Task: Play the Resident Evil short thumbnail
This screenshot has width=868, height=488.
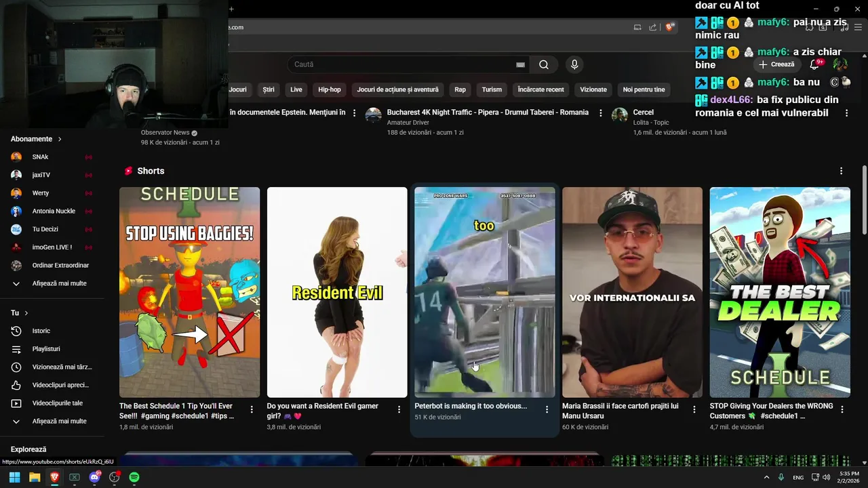Action: (337, 292)
